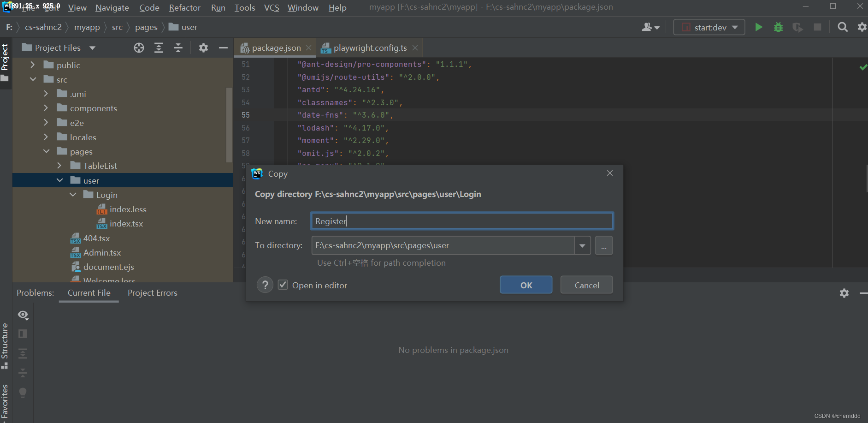Click the green inspection checkmark in editor

click(863, 67)
